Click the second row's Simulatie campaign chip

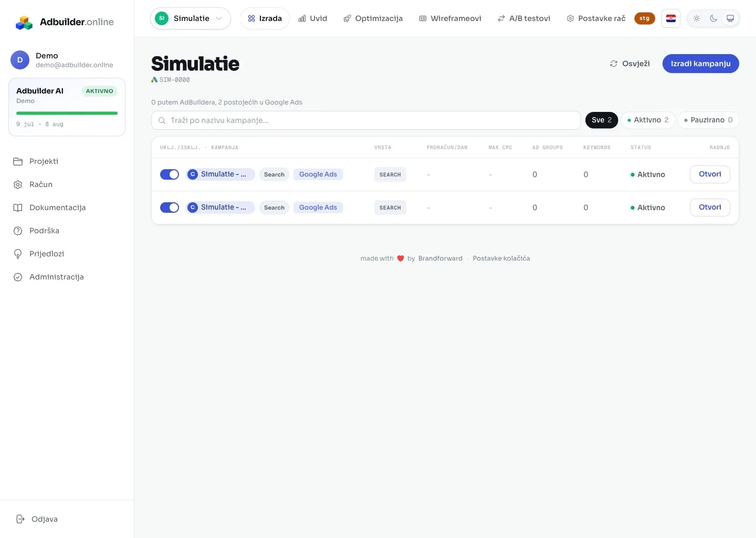[x=220, y=208]
